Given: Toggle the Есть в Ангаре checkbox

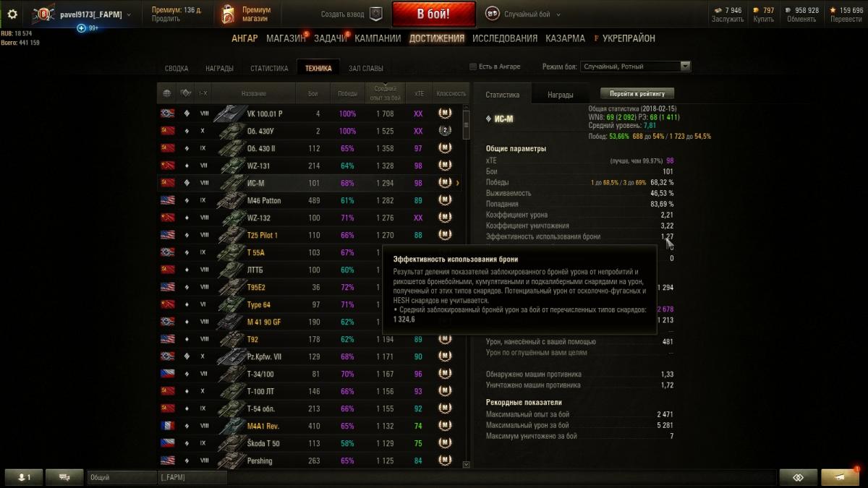Looking at the screenshot, I should point(473,67).
